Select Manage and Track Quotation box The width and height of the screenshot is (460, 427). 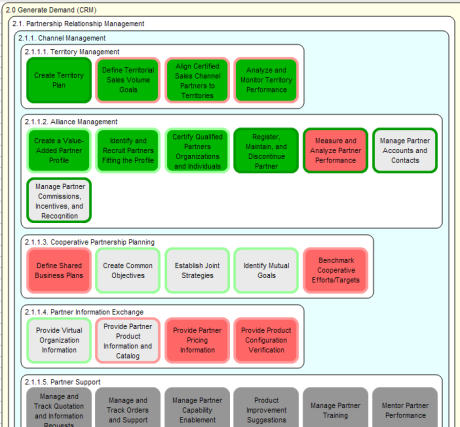(59, 407)
